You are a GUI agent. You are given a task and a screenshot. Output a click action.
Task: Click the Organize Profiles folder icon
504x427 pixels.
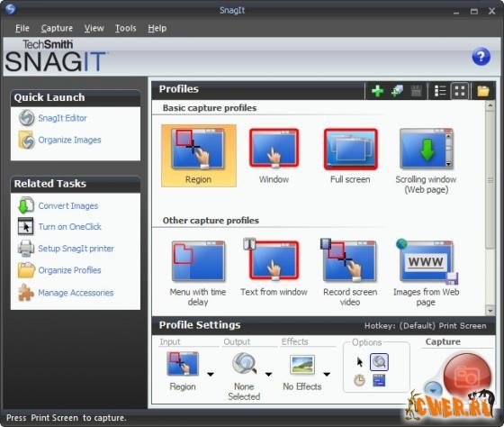tap(26, 270)
